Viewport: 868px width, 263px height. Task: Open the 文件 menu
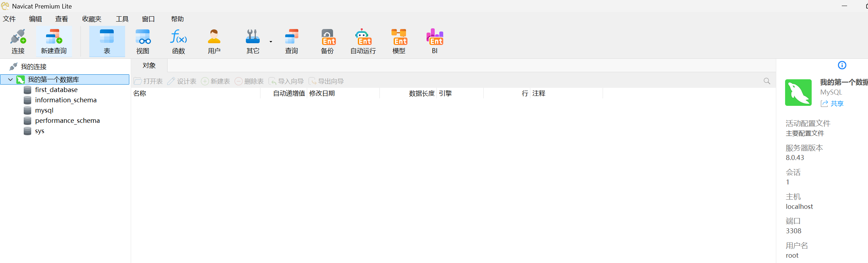[x=9, y=19]
